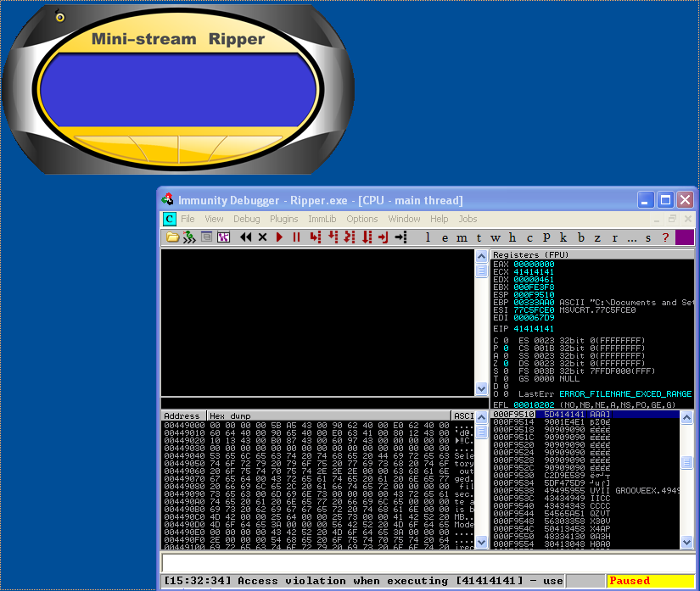The image size is (700, 591).
Task: Click the yellow 'Paused' status indicator
Action: 651,581
